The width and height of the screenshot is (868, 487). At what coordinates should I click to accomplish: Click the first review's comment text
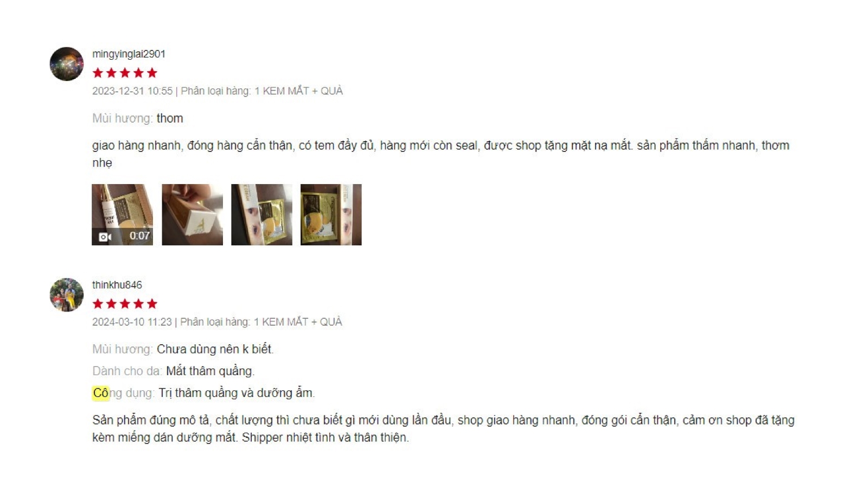(441, 154)
